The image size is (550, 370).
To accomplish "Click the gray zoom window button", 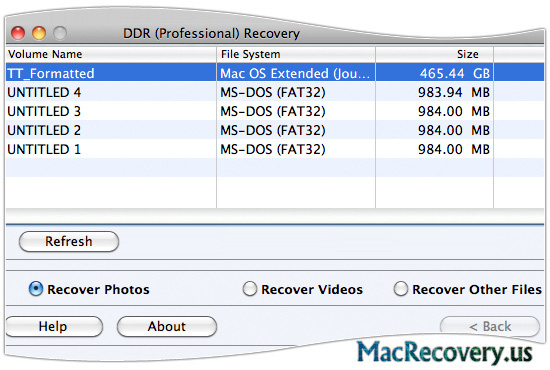I will click(60, 33).
